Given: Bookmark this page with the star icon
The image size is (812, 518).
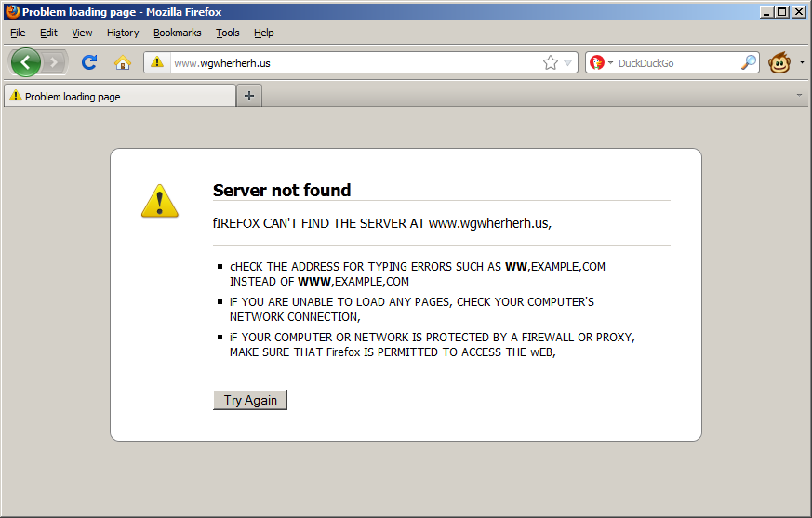Looking at the screenshot, I should pyautogui.click(x=550, y=62).
